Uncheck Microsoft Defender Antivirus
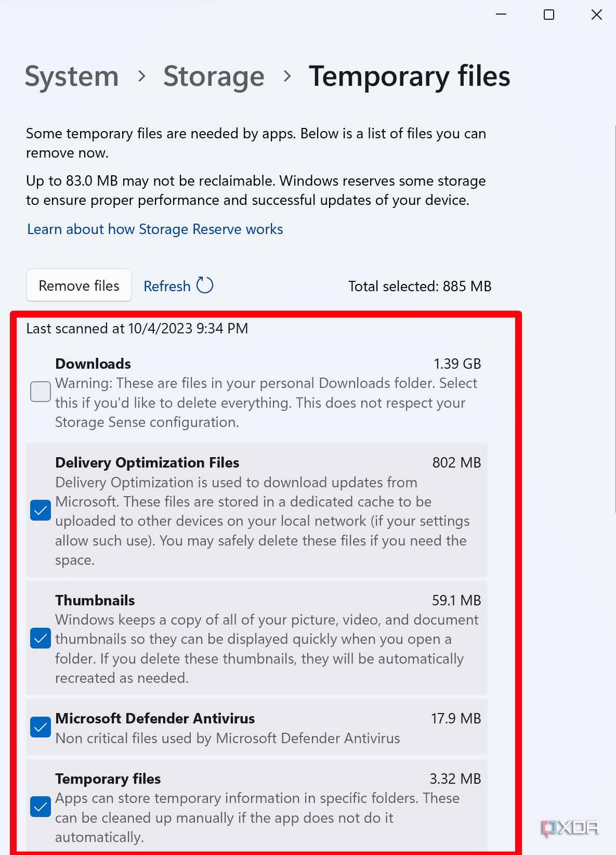This screenshot has height=855, width=616. click(41, 727)
